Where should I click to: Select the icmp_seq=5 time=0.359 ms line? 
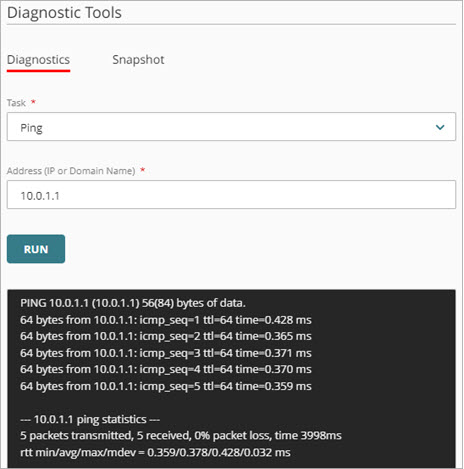166,386
